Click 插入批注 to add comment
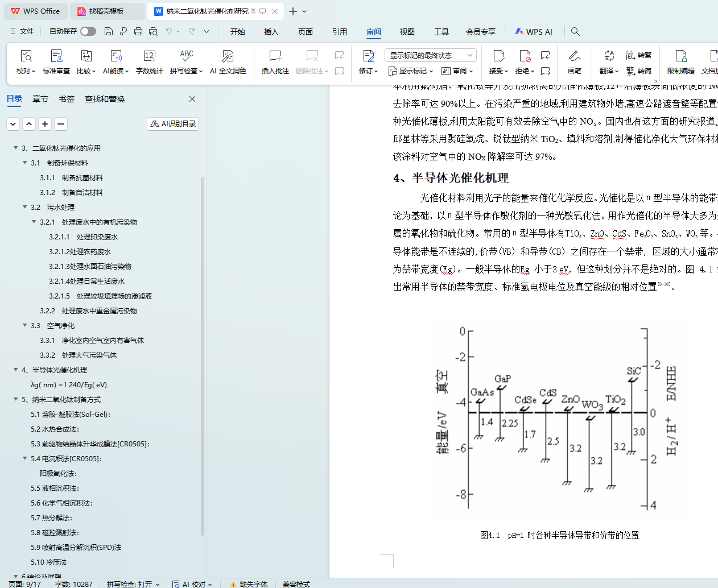 (x=275, y=62)
